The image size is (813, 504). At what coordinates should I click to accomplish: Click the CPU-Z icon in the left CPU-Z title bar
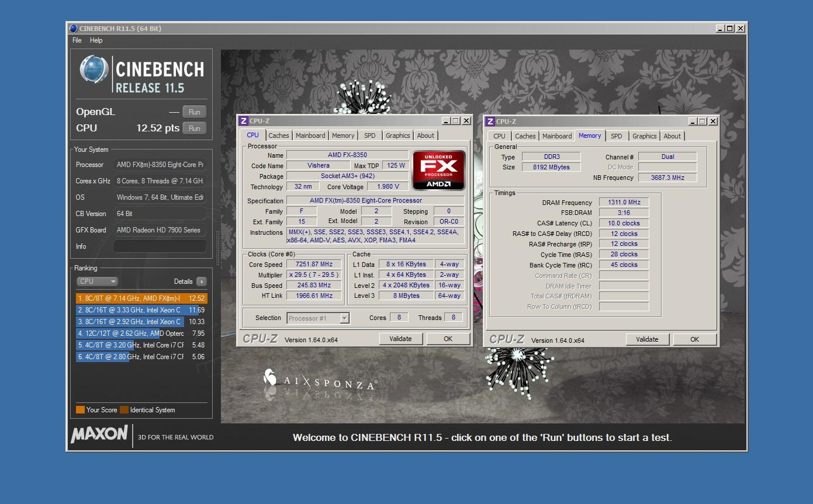244,121
